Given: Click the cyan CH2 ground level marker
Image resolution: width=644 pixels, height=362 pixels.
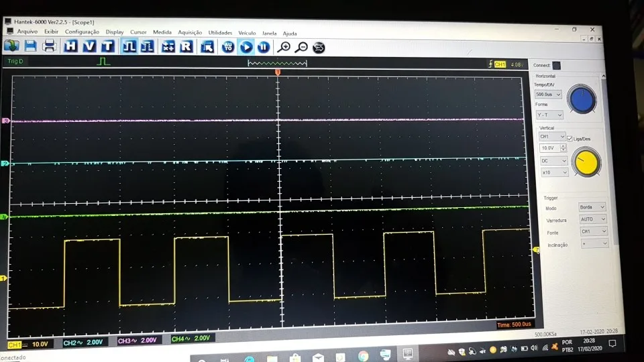Looking at the screenshot, I should point(5,164).
